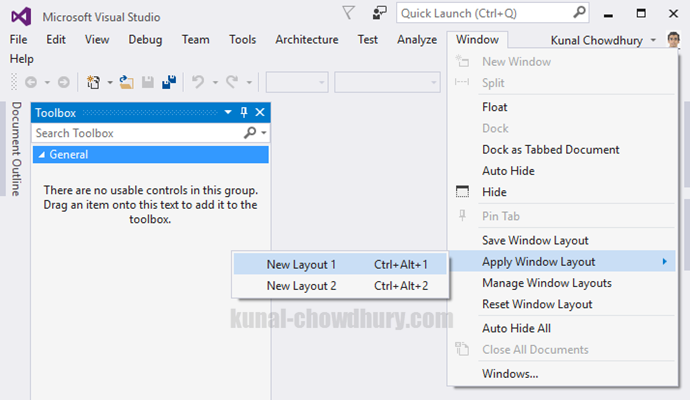
Task: Open the solution platforms combo box
Action: tap(387, 82)
